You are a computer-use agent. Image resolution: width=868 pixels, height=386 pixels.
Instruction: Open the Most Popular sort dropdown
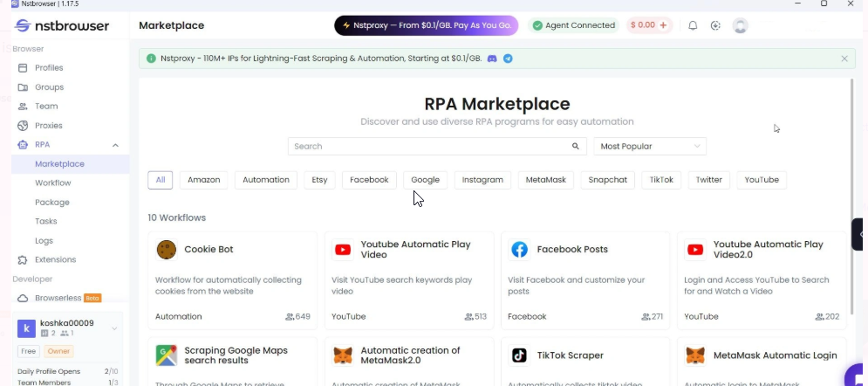coord(650,147)
